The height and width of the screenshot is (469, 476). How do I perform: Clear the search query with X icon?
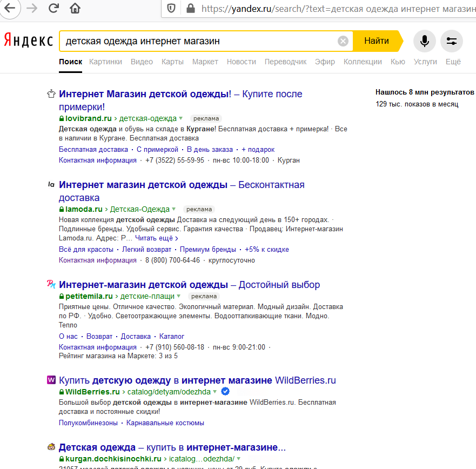343,41
